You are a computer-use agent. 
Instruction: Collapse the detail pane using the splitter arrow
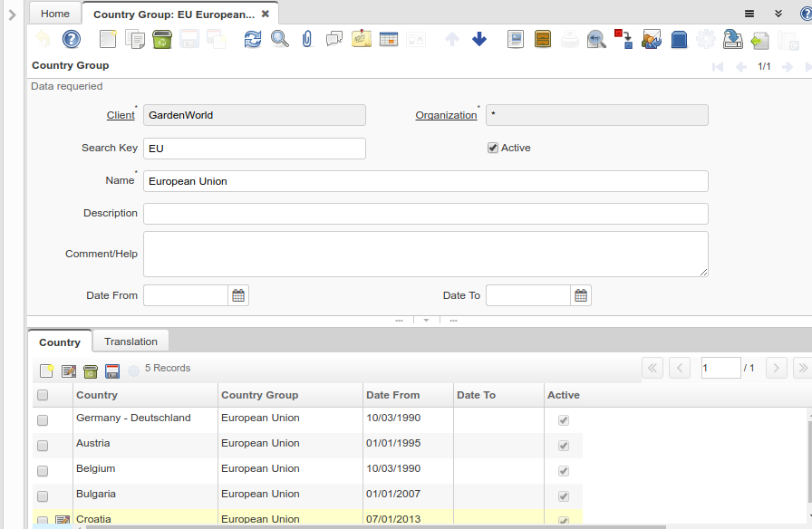pyautogui.click(x=426, y=321)
